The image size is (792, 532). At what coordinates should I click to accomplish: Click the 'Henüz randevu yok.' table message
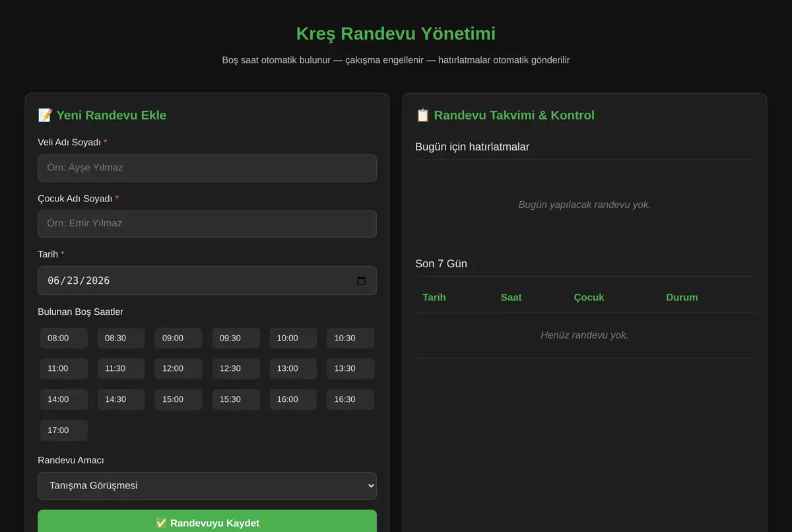tap(585, 335)
